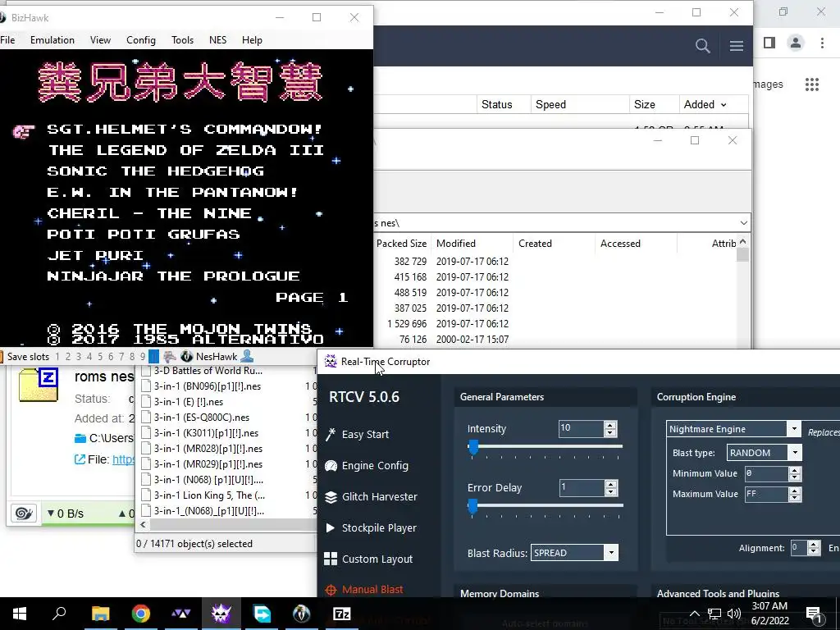Open Google Chrome from the taskbar

point(141,614)
